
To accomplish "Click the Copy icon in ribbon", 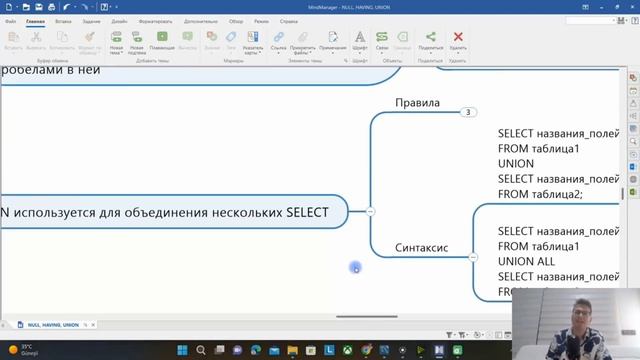I will pyautogui.click(x=62, y=37).
